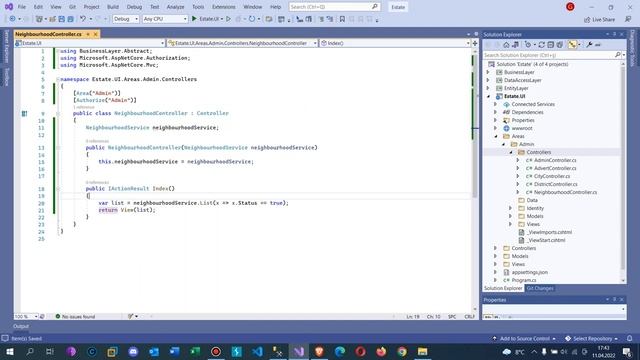640x360 pixels.
Task: Expand the EntityLayer project node
Action: pyautogui.click(x=488, y=88)
